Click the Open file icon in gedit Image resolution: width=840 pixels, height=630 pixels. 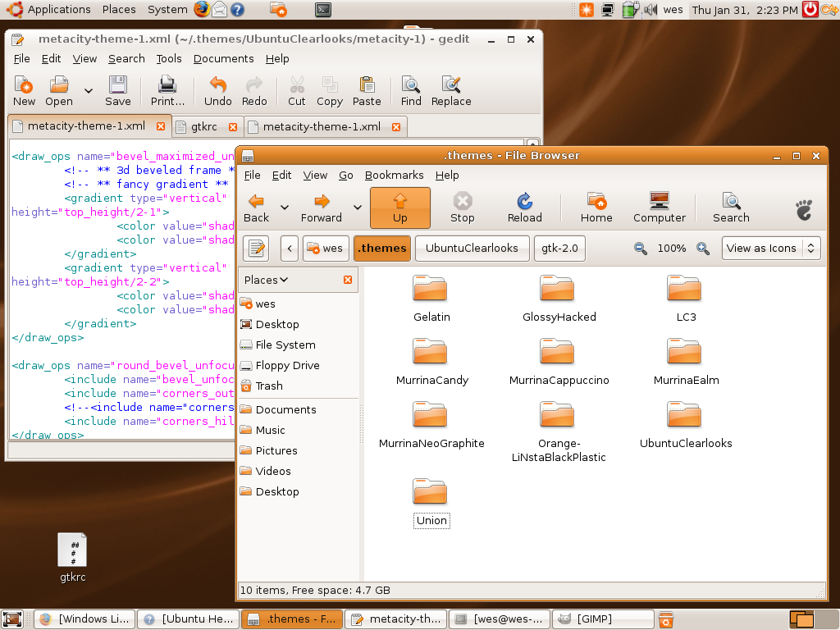coord(59,91)
